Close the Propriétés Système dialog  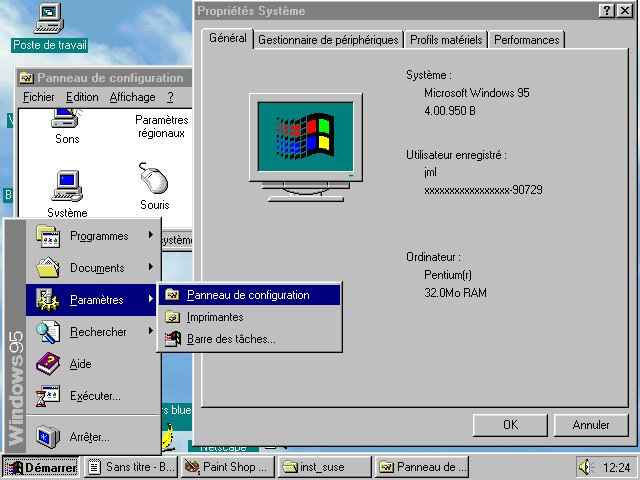tap(624, 11)
